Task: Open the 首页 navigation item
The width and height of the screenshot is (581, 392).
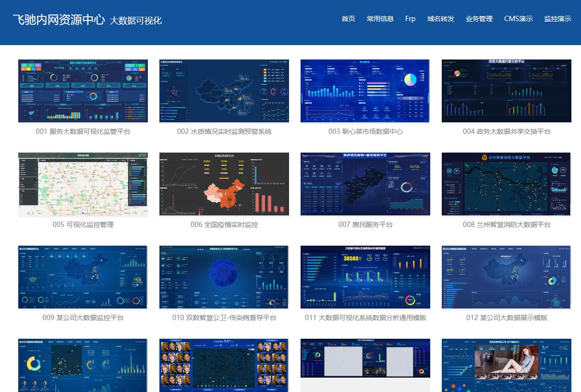Action: point(348,19)
